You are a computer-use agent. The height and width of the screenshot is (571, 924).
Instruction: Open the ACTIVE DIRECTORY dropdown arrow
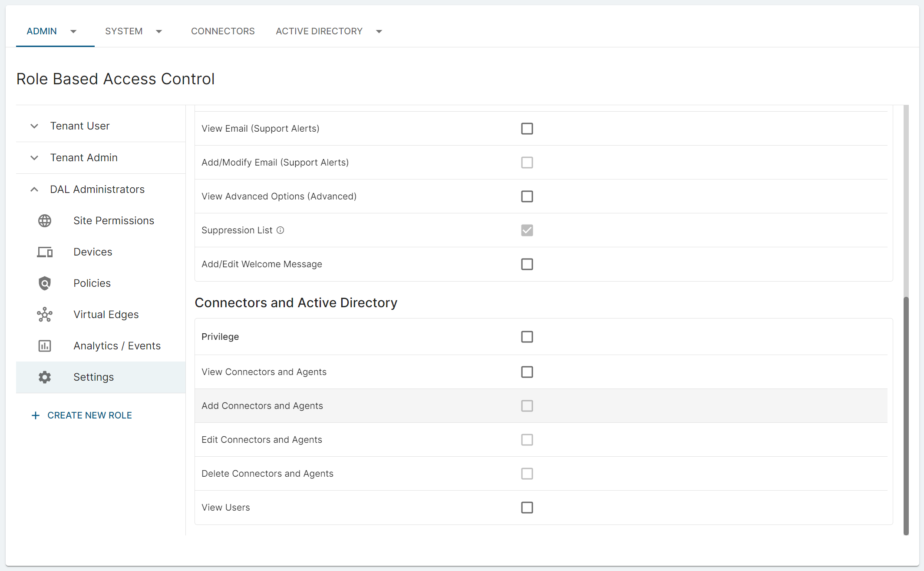pyautogui.click(x=379, y=31)
